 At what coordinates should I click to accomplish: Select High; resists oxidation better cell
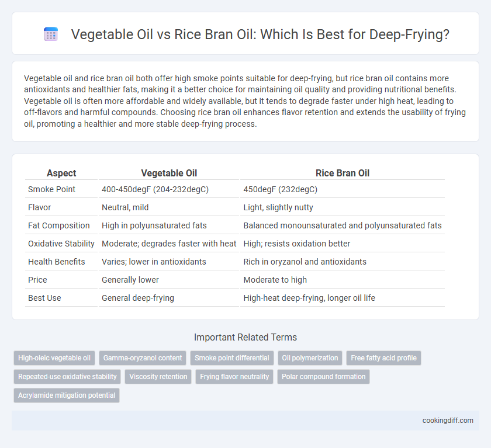343,244
